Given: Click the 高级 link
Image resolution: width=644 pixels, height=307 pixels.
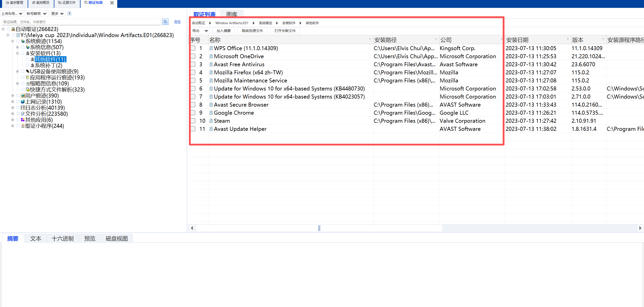Looking at the screenshot, I should point(177,22).
